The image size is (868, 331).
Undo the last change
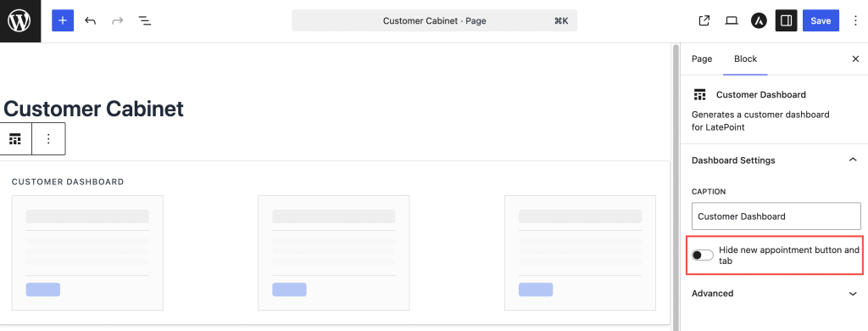click(x=90, y=20)
